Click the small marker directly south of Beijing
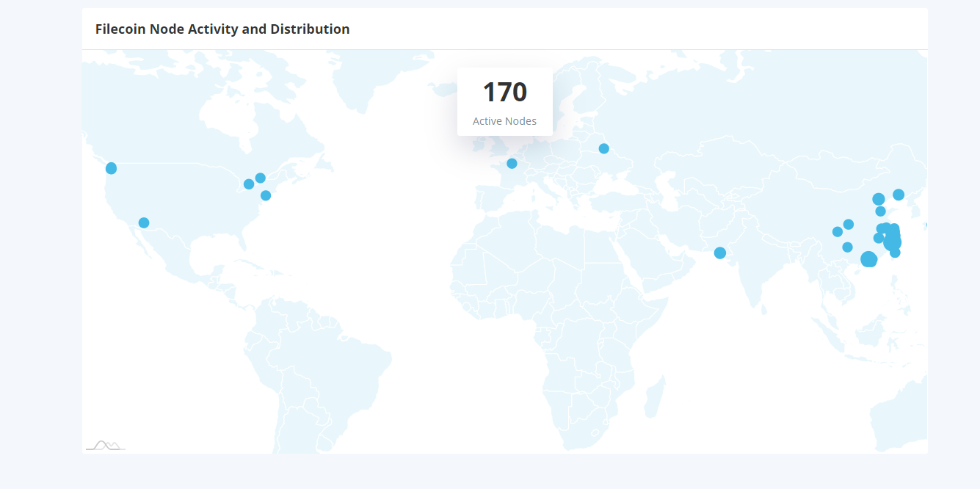This screenshot has width=980, height=489. tap(880, 211)
